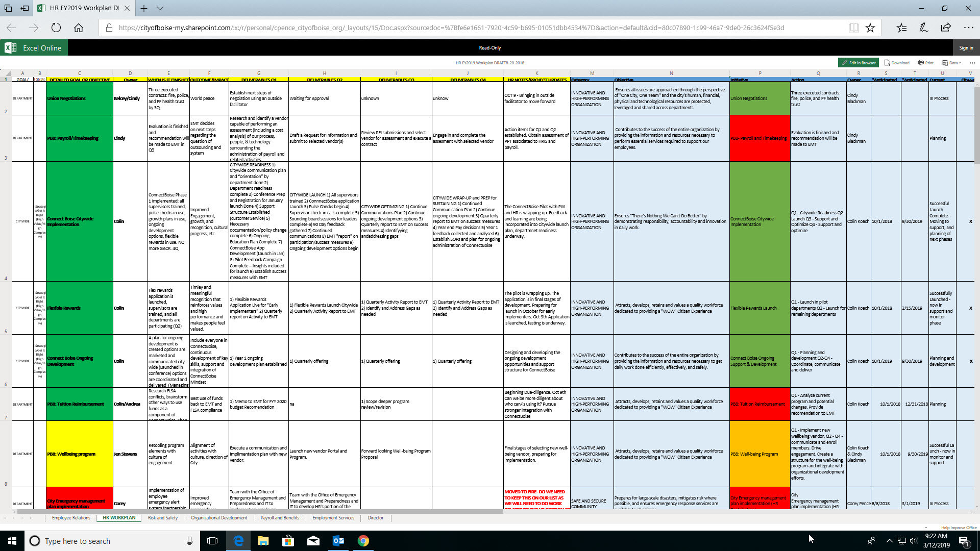Select the Union Negotiations goal cell
This screenshot has height=551, width=980.
coord(79,98)
